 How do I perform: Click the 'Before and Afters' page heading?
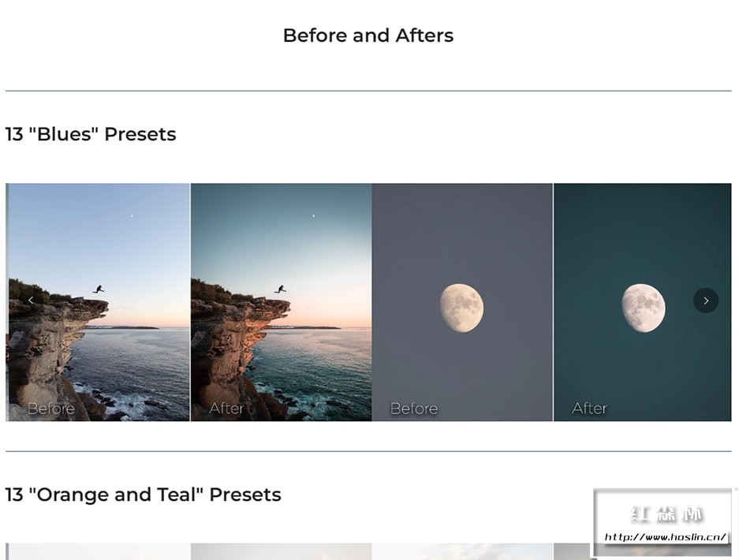tap(368, 35)
